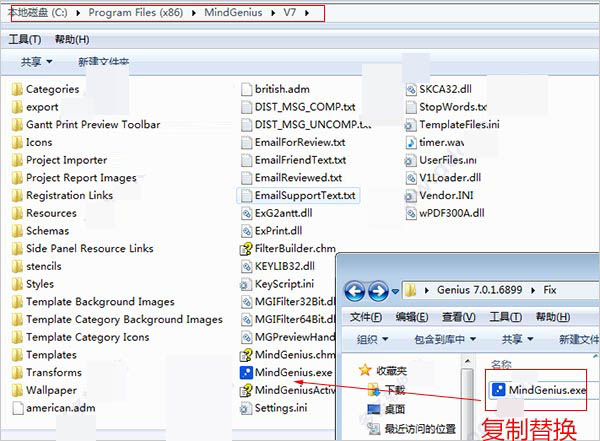Click the MindGenius.exe application icon in V7 folder
Image resolution: width=600 pixels, height=441 pixels.
[246, 372]
